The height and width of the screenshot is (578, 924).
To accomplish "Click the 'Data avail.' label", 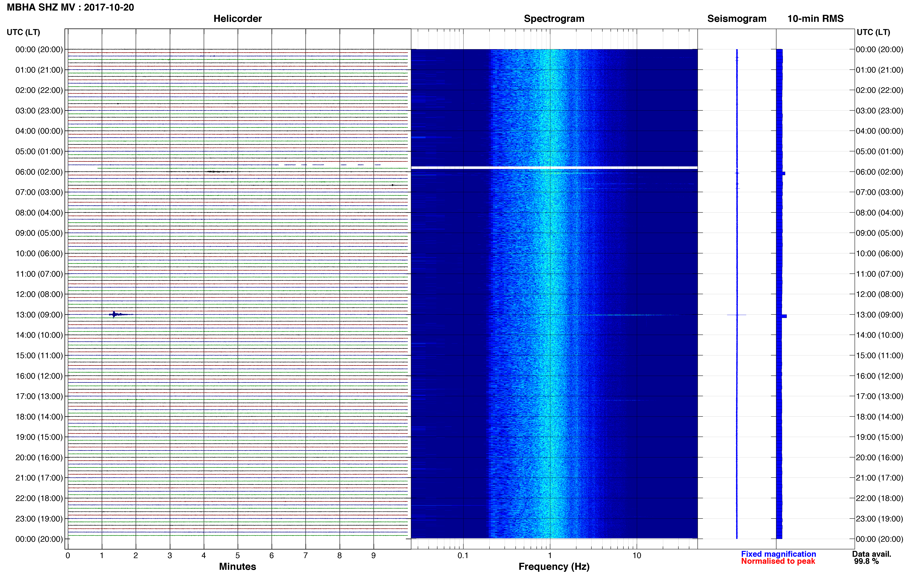I will click(x=871, y=554).
